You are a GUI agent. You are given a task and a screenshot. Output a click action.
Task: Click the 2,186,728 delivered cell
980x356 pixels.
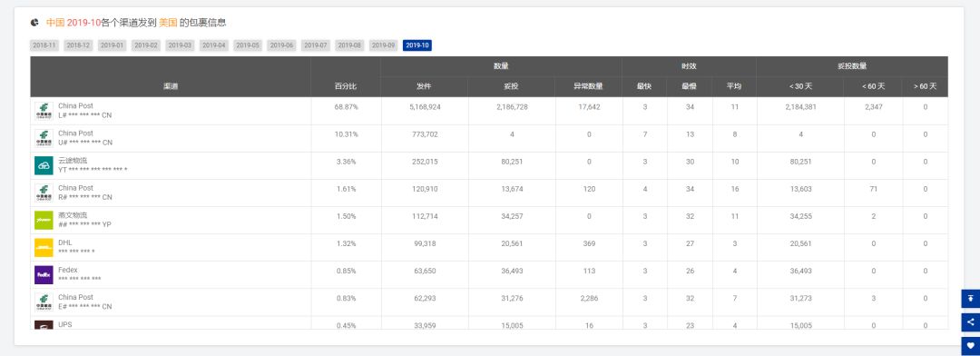[x=512, y=107]
